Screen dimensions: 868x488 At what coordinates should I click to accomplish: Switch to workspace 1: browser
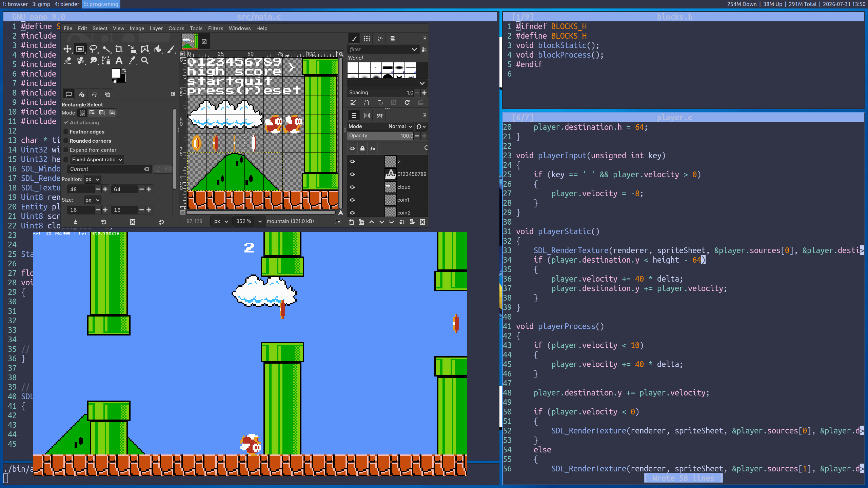point(15,4)
